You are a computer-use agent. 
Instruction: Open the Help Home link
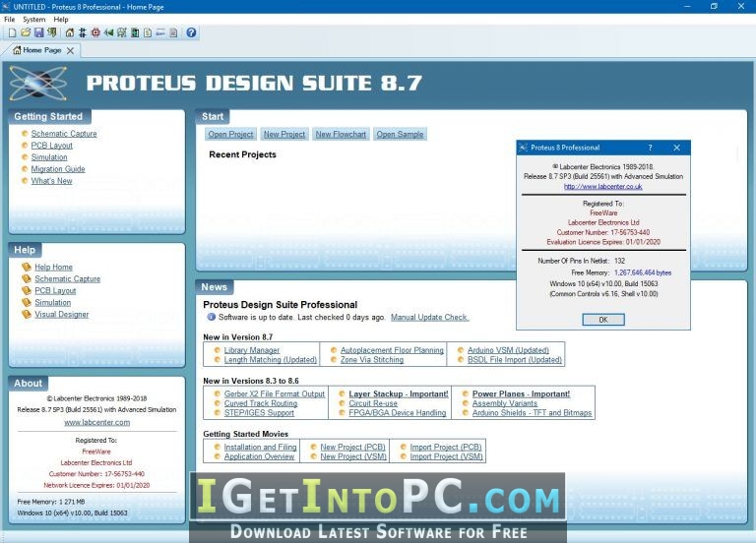click(53, 267)
